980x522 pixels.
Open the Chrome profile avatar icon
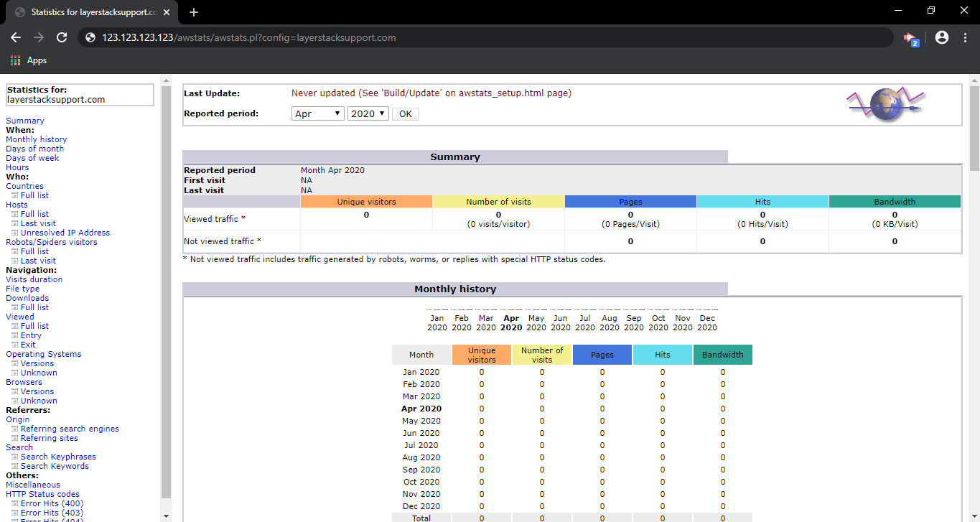tap(942, 37)
